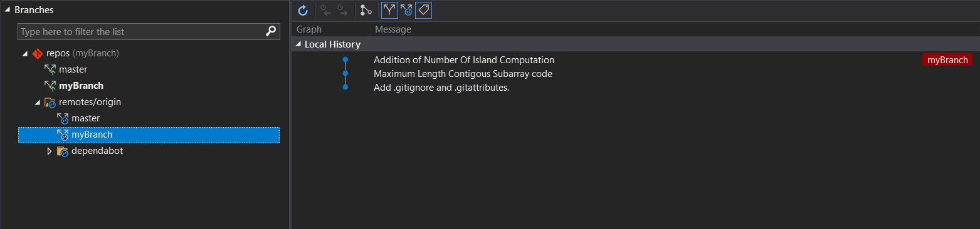Screen dimensions: 980x229
Task: Collapse the remotes/origin node
Action: tap(37, 103)
